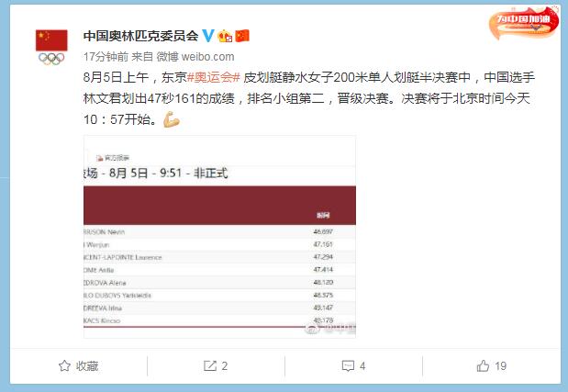Viewport: 568px width, 392px height.
Task: Open the #奥运会# hashtag topic
Action: (214, 77)
